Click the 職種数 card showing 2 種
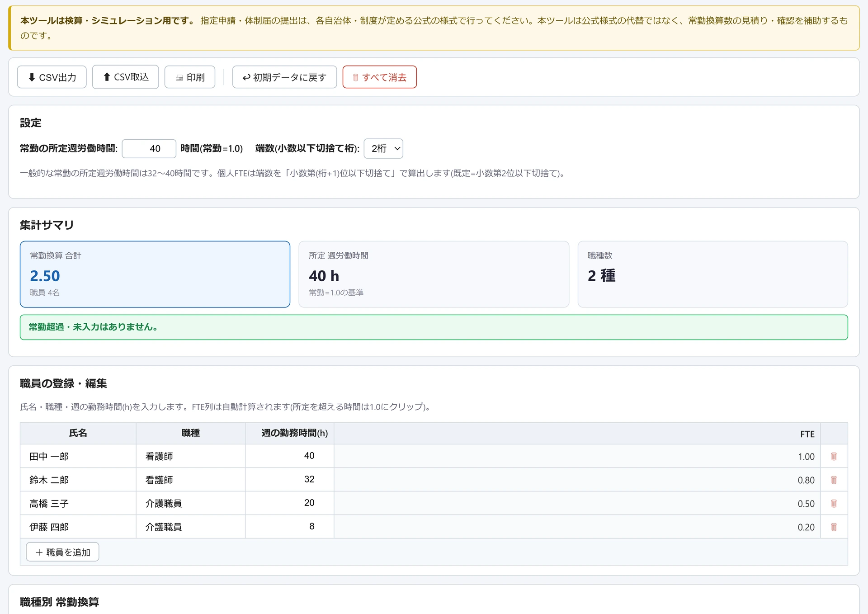Screen dimensions: 868x614 (712, 274)
